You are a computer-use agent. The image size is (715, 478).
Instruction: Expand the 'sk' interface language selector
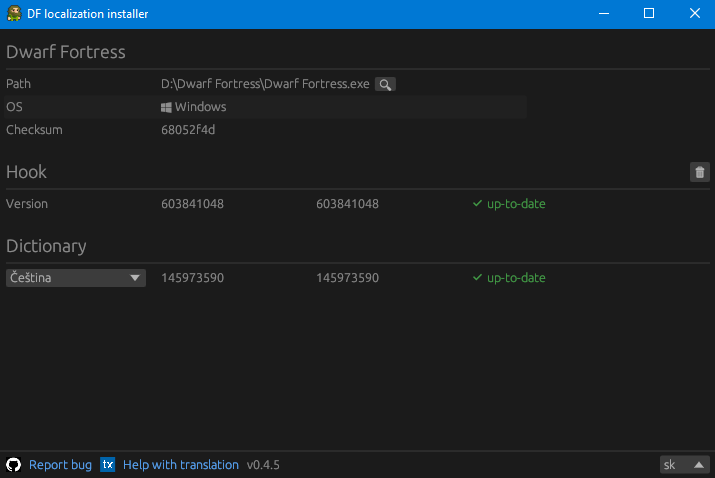click(683, 465)
